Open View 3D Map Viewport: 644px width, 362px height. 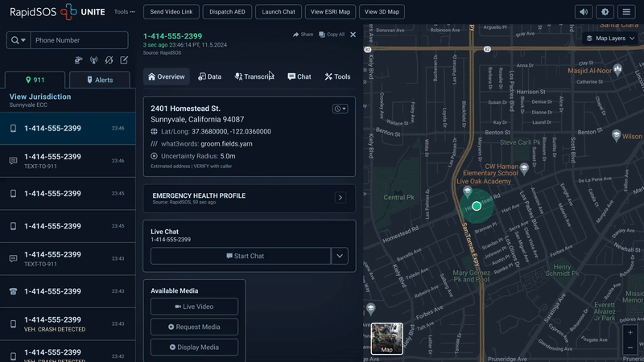(x=382, y=12)
